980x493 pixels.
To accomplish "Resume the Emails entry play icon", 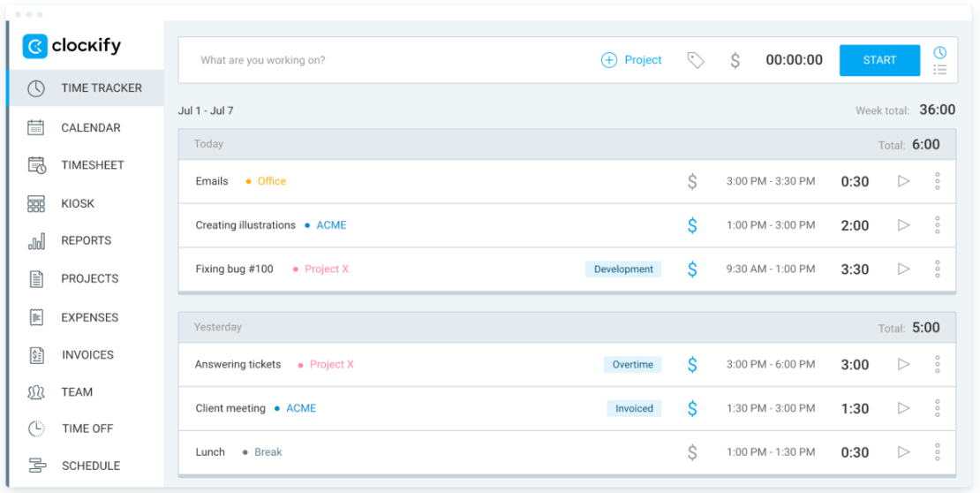I will tap(903, 181).
